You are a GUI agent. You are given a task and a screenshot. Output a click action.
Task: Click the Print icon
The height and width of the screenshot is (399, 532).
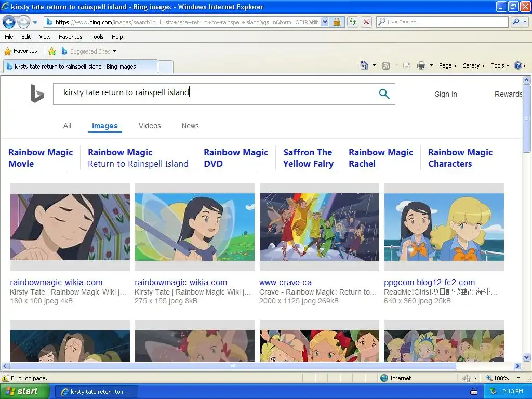point(421,66)
